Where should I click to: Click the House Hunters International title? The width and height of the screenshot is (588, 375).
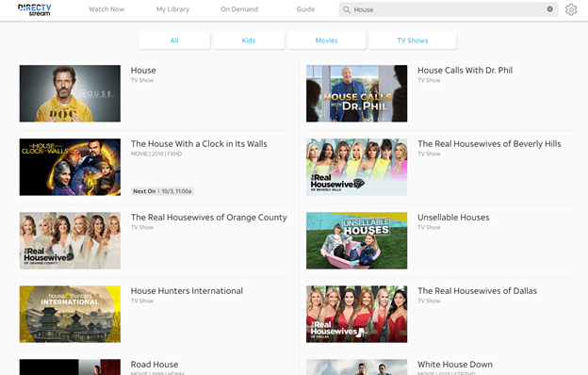point(187,290)
